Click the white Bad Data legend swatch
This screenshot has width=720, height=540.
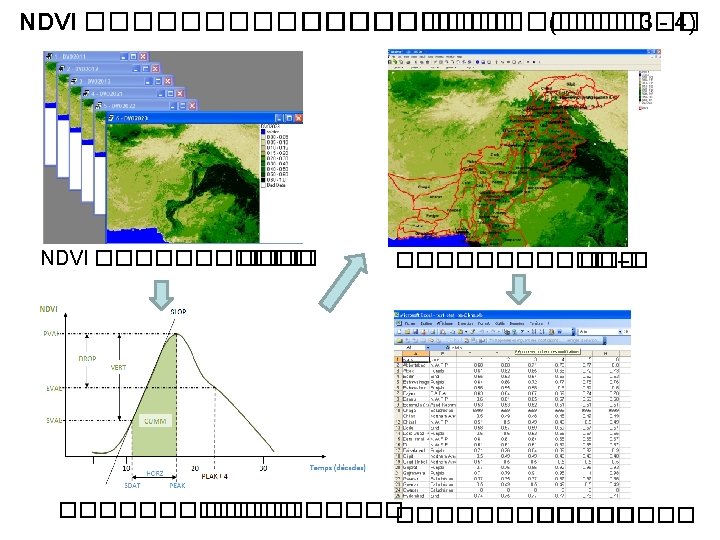tap(263, 185)
